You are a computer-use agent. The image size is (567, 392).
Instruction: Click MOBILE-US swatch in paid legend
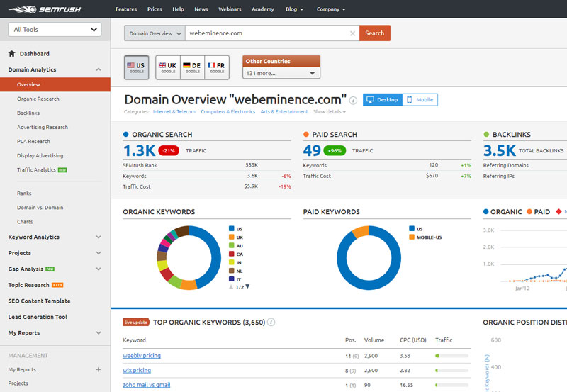412,237
